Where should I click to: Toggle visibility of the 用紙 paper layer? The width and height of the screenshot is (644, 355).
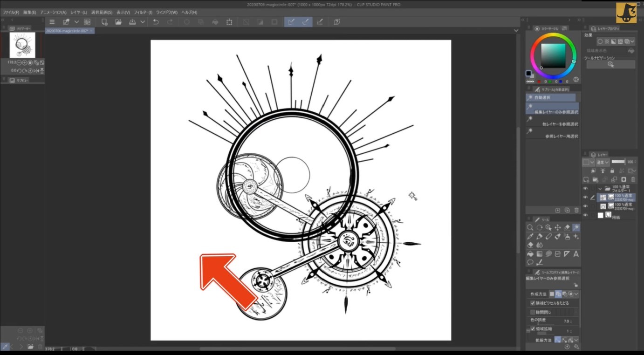[585, 215]
